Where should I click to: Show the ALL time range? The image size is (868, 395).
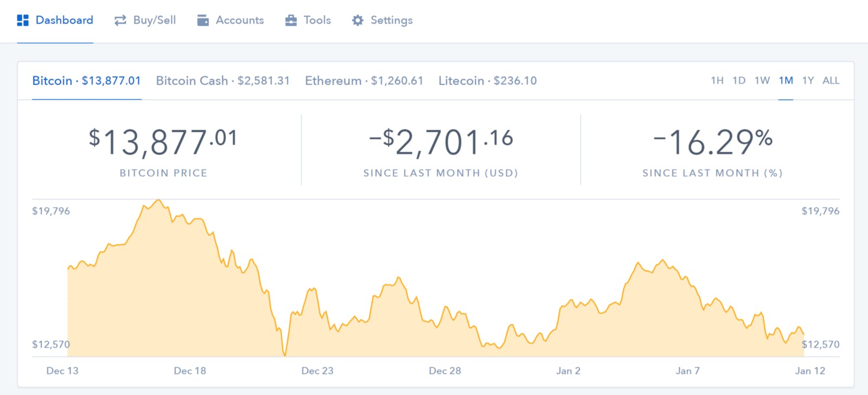(831, 80)
